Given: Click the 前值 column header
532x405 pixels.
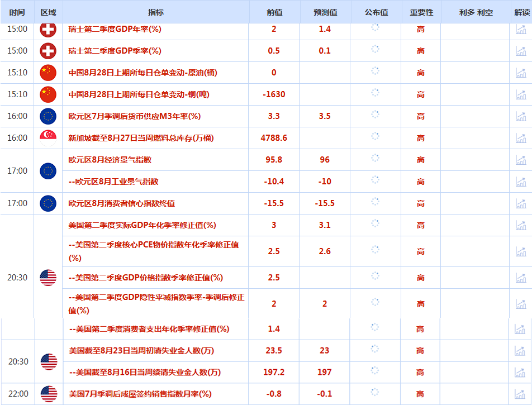Looking at the screenshot, I should click(274, 12).
